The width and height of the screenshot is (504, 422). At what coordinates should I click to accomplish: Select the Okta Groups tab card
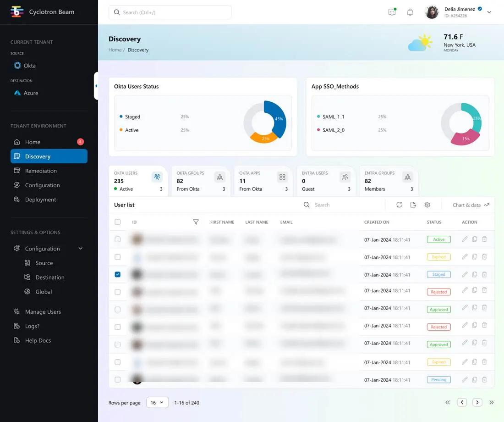pyautogui.click(x=201, y=181)
